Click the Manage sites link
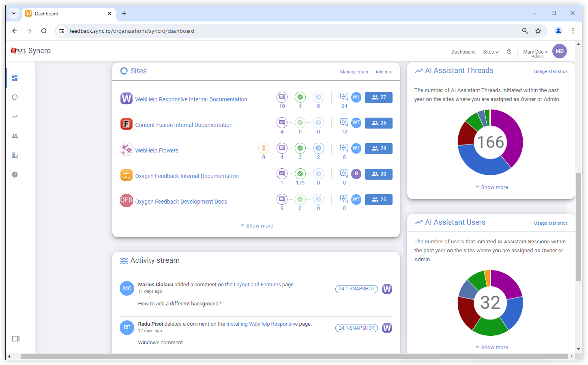The height and width of the screenshot is (365, 588). pos(354,72)
